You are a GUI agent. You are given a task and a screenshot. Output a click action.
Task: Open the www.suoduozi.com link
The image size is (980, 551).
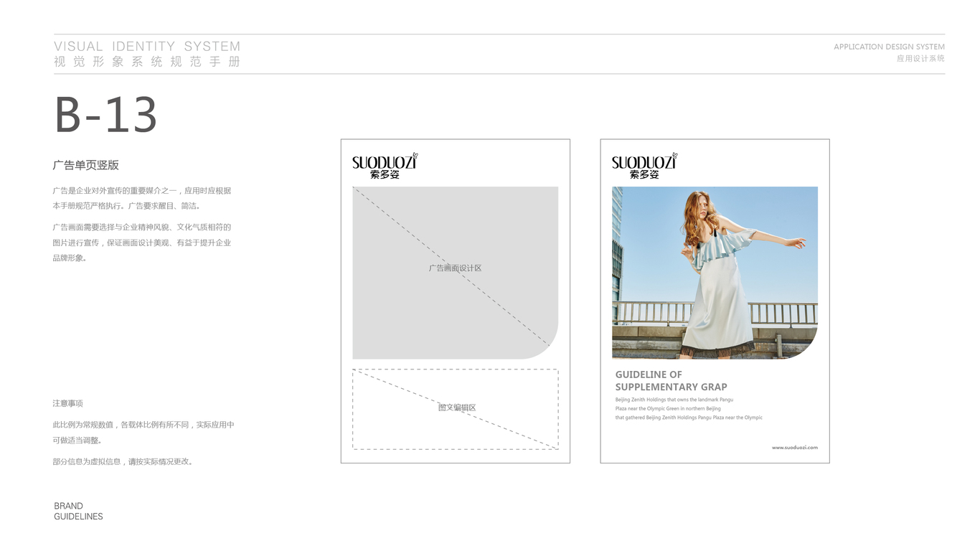click(x=795, y=448)
